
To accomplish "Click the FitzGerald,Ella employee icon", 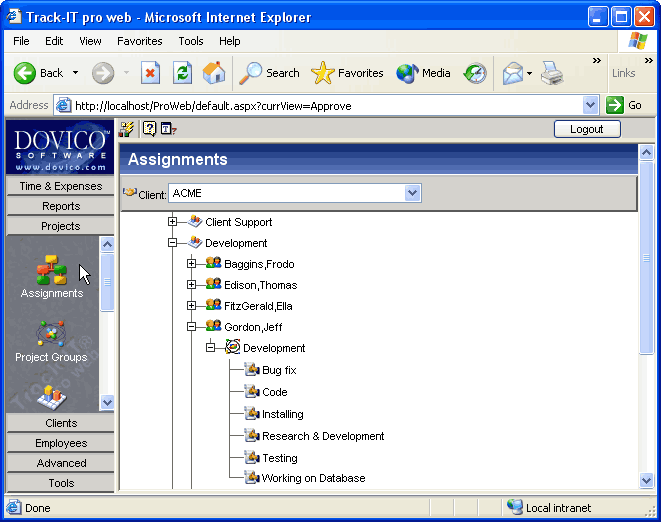I will (x=213, y=305).
